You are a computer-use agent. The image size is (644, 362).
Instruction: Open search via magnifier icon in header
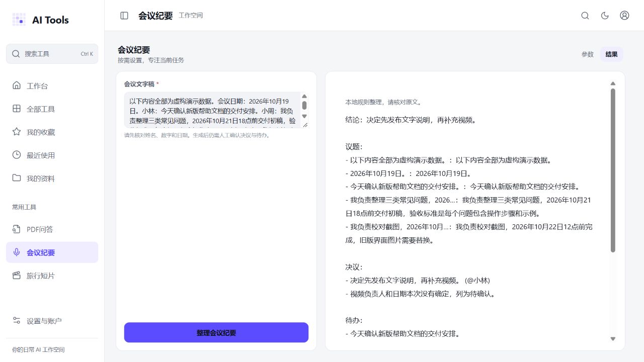coord(585,16)
